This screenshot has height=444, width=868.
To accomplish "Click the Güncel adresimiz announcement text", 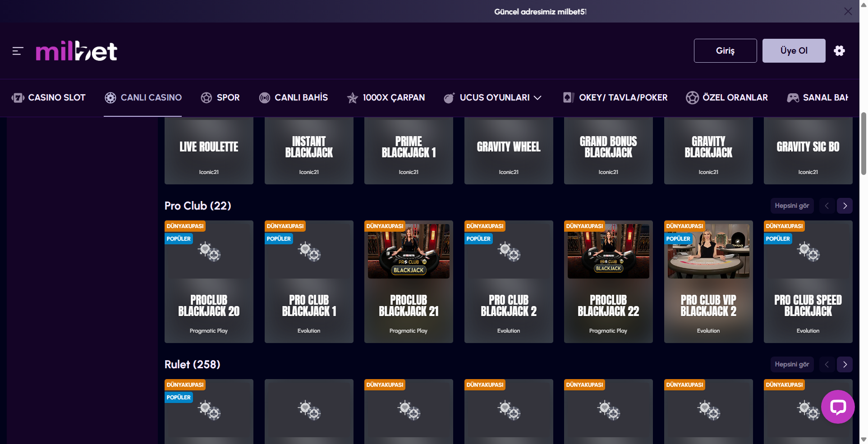I will pyautogui.click(x=540, y=12).
